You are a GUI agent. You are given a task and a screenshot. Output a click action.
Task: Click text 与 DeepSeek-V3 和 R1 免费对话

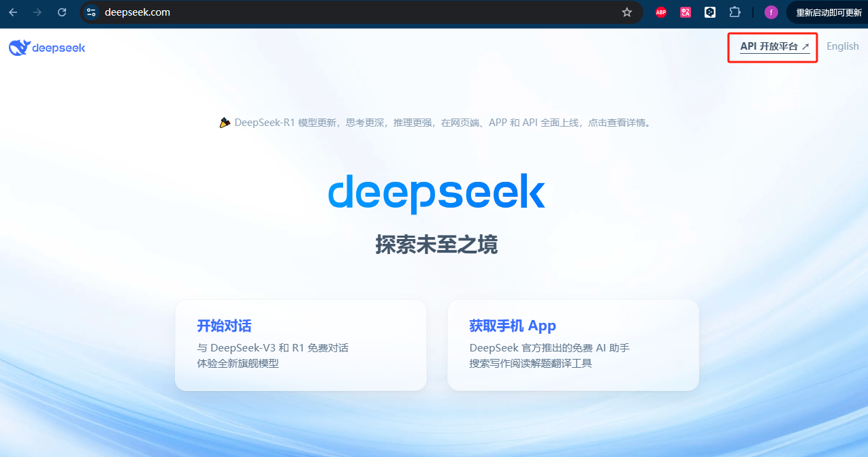[x=273, y=348]
